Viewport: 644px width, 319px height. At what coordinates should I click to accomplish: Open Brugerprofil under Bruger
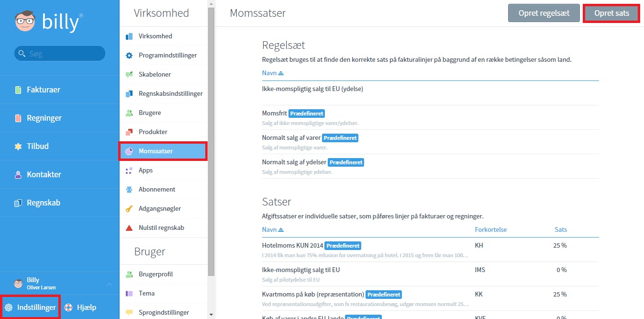pos(163,274)
